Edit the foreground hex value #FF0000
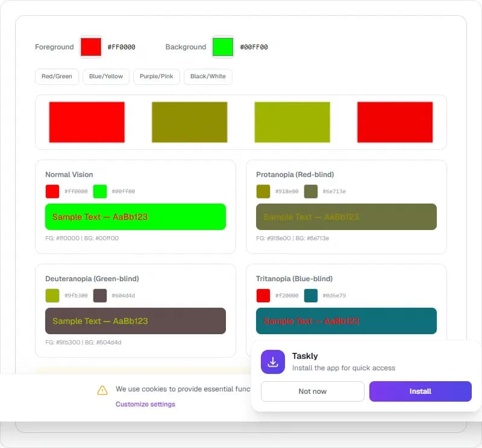 click(x=122, y=47)
